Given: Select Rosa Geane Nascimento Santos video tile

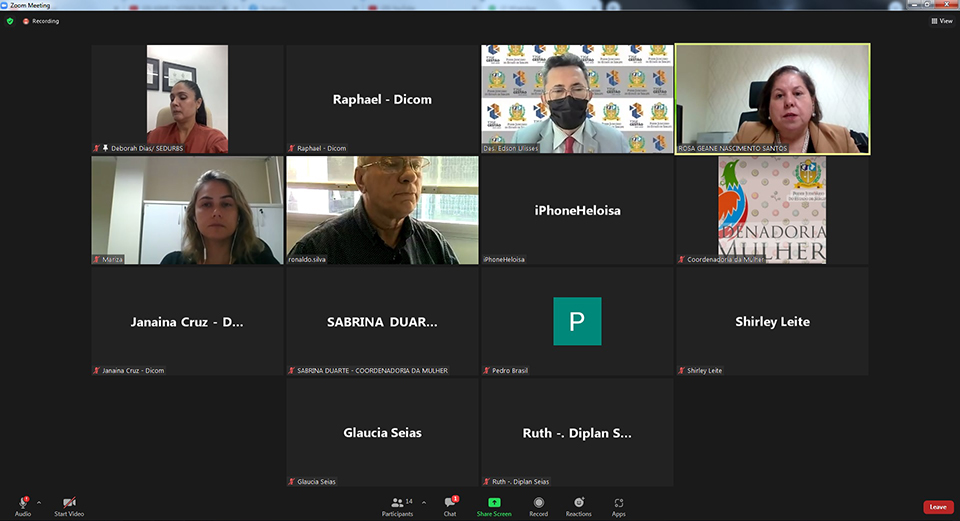Looking at the screenshot, I should (x=772, y=98).
